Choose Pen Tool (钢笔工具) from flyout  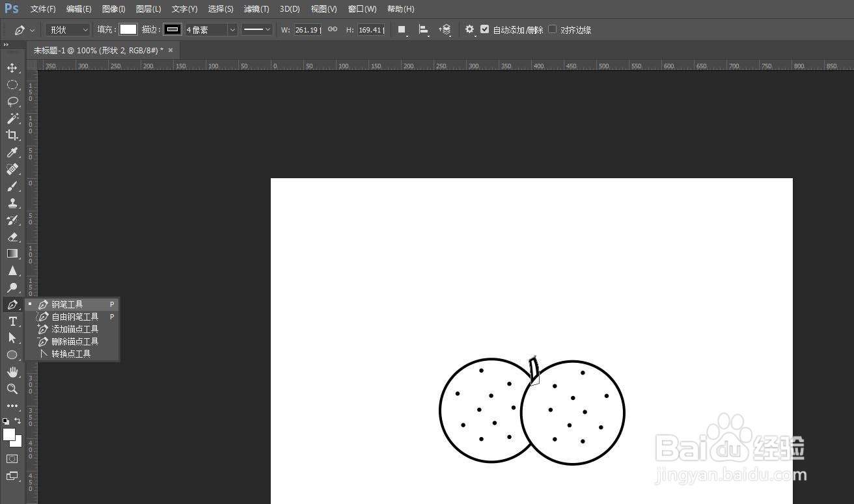(72, 304)
